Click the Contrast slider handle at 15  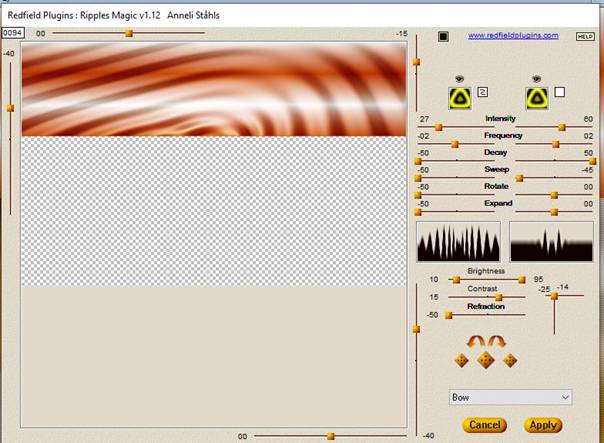(499, 297)
